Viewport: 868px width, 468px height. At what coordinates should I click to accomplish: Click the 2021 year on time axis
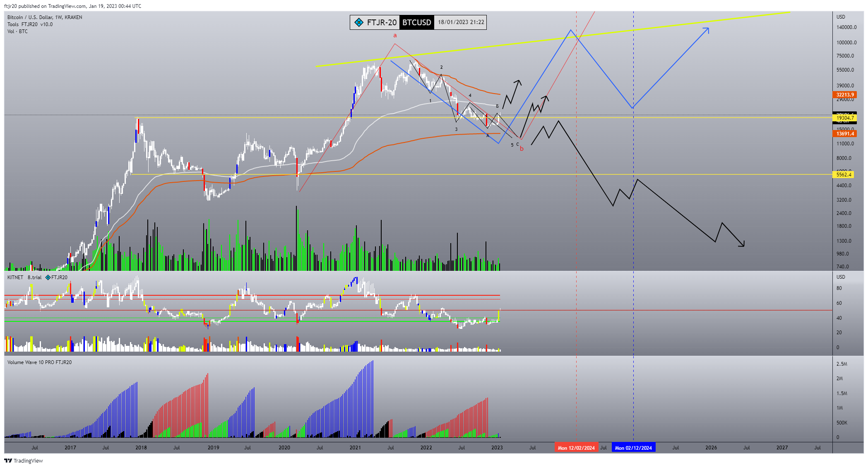tap(355, 448)
